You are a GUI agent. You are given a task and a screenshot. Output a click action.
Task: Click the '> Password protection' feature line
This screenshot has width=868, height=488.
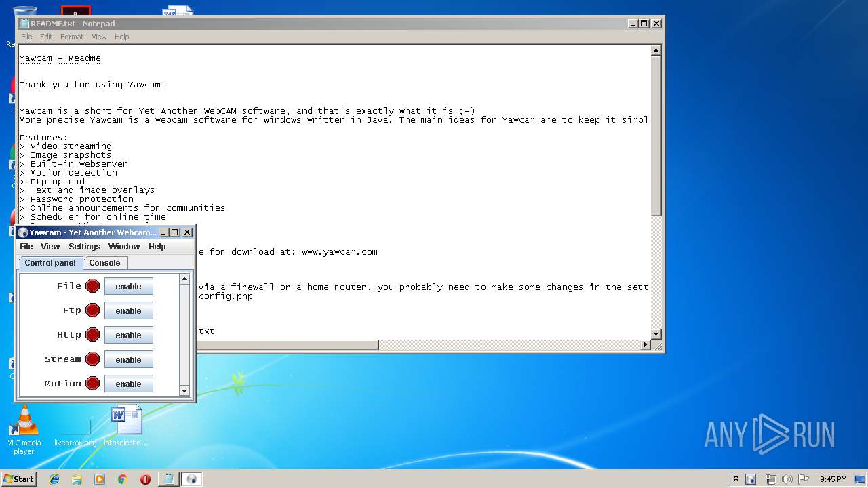click(x=77, y=199)
